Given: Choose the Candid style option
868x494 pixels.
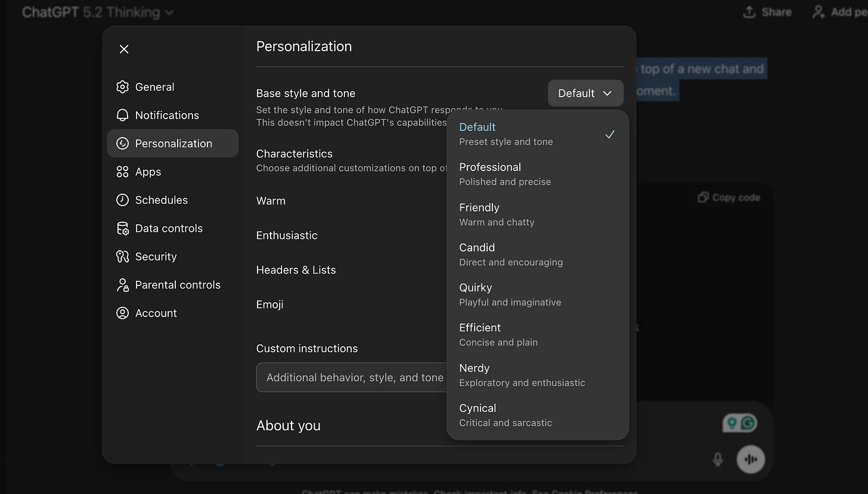Looking at the screenshot, I should pyautogui.click(x=538, y=254).
